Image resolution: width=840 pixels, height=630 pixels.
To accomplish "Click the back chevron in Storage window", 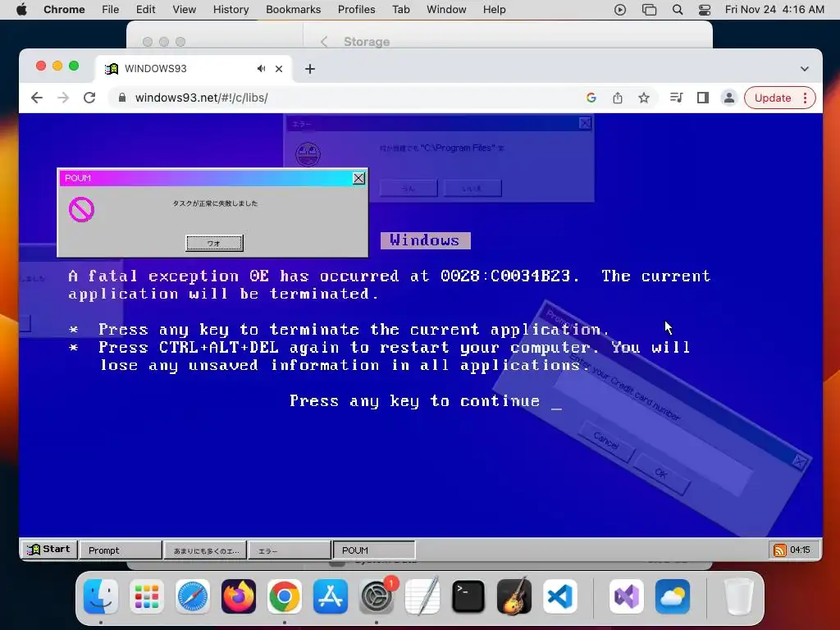I will [324, 42].
